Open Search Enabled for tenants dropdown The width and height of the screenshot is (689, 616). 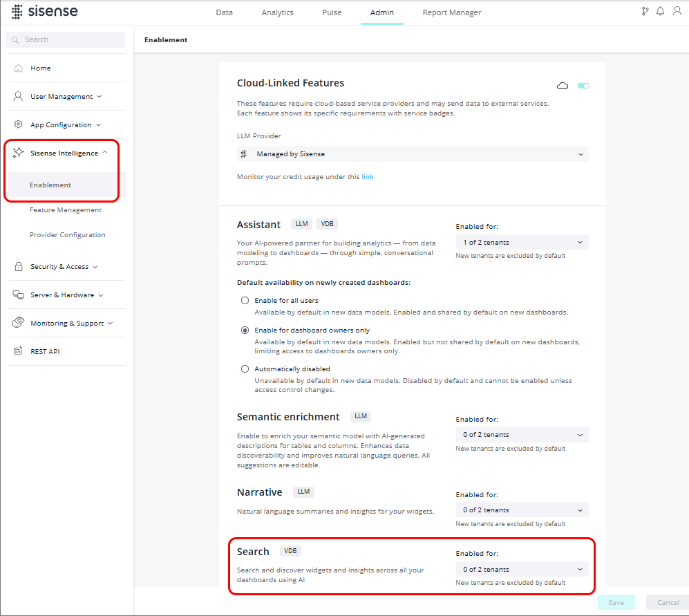click(x=522, y=570)
